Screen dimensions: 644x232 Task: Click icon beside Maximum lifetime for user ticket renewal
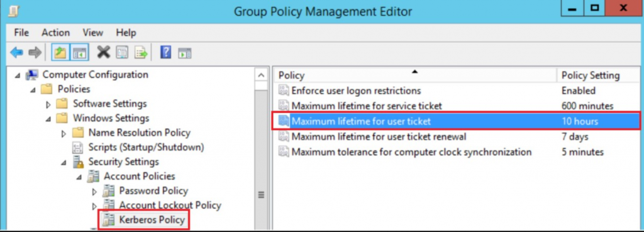[284, 136]
